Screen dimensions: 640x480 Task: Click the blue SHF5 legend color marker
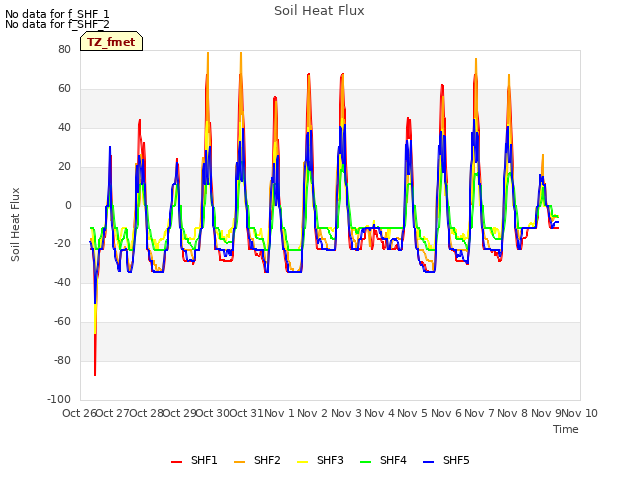428,462
